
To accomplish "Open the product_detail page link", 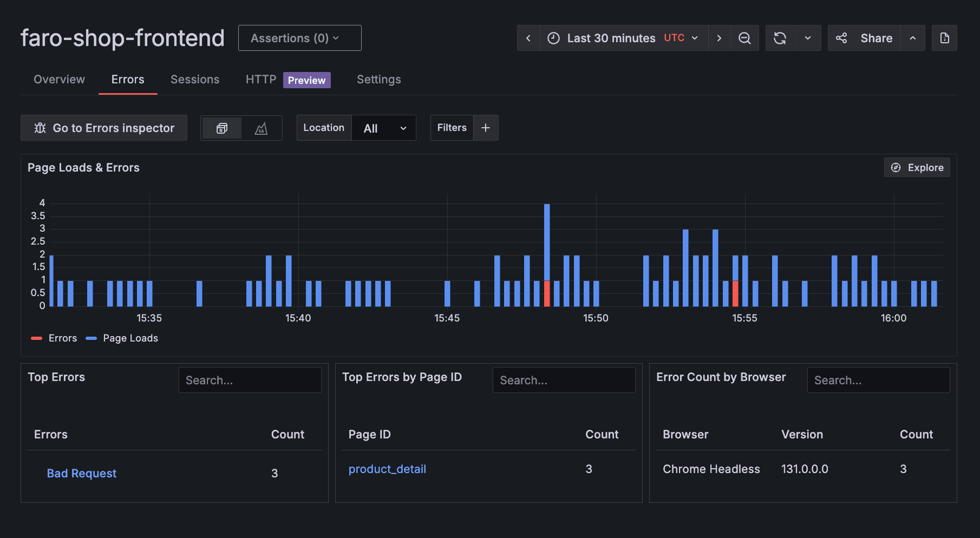I will point(387,469).
